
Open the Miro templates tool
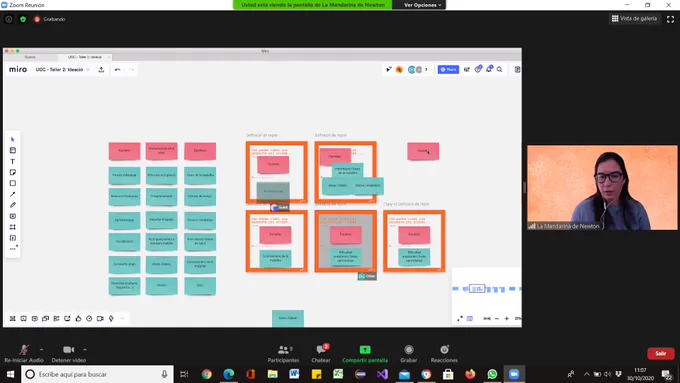(x=12, y=150)
